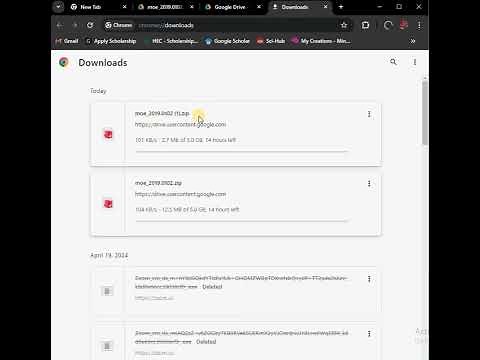480x360 pixels.
Task: Click the circular update icon in toolbar
Action: click(x=388, y=25)
